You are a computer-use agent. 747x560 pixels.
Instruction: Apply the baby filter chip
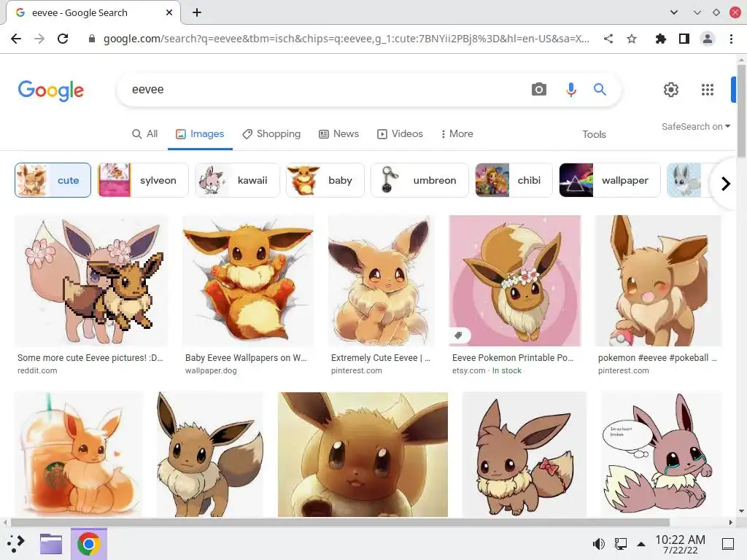click(x=325, y=180)
